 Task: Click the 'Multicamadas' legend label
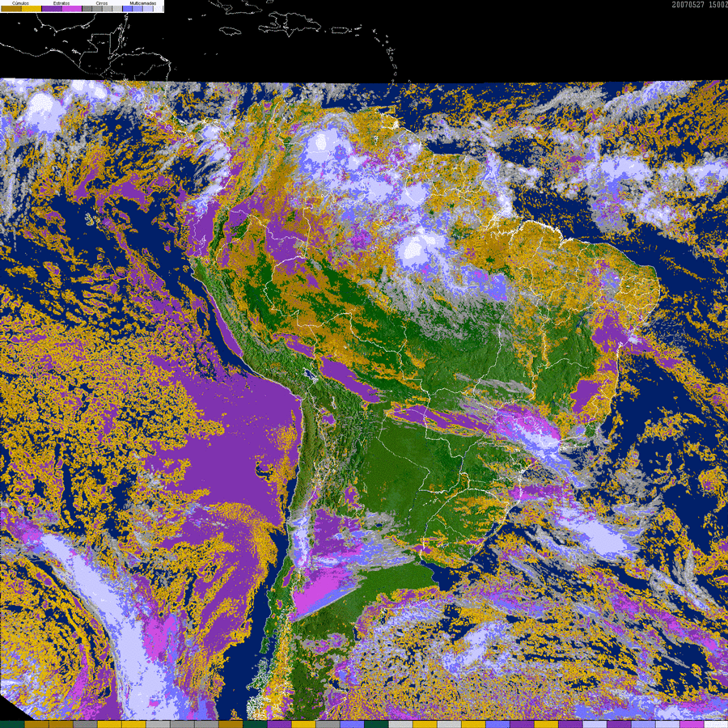click(143, 3)
